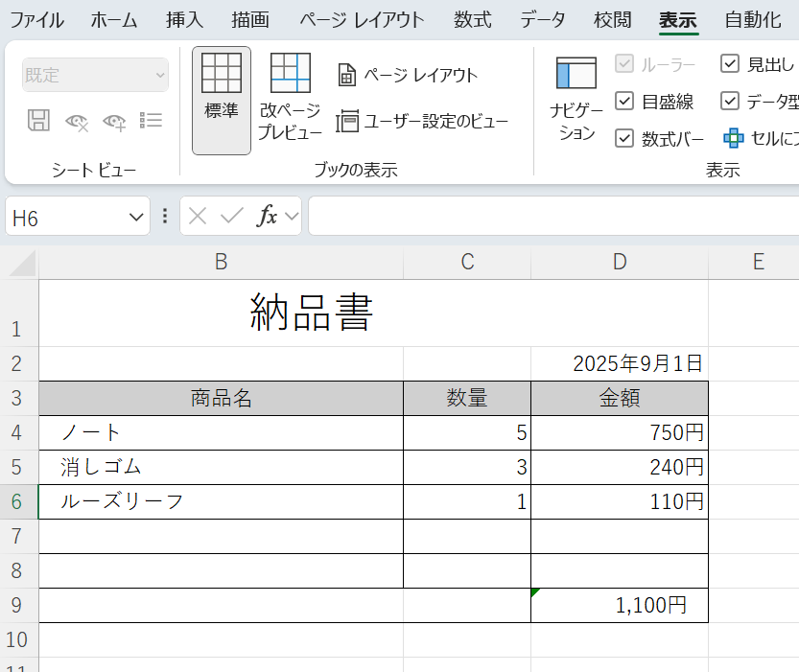This screenshot has width=799, height=672.
Task: Click the セルにフォーカス icon
Action: [x=733, y=138]
